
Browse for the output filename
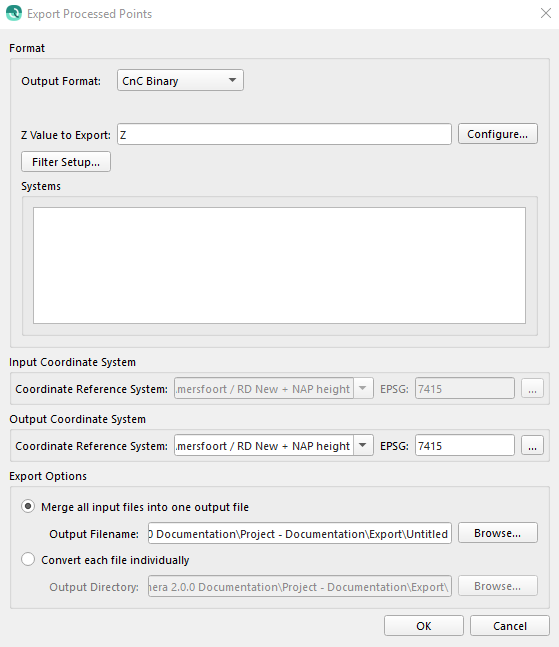click(x=498, y=533)
